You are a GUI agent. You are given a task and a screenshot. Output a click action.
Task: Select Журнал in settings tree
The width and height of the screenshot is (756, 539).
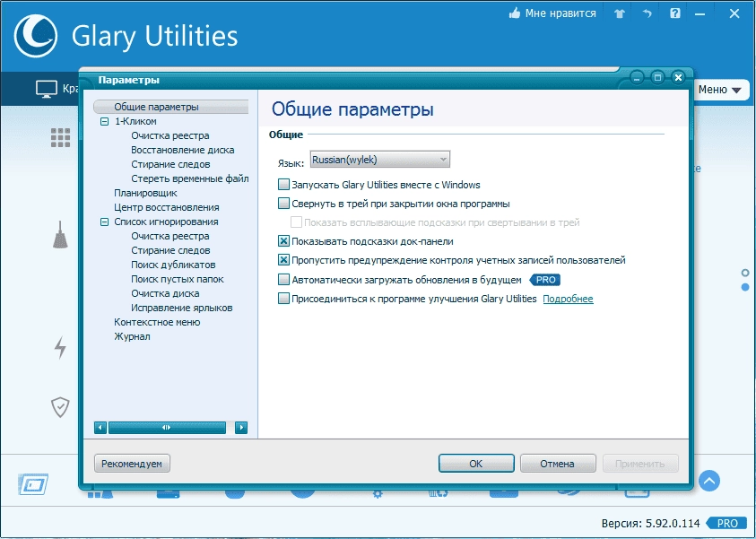point(132,336)
